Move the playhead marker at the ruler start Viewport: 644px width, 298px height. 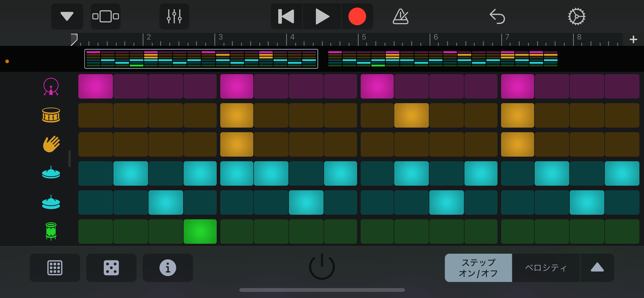point(74,39)
